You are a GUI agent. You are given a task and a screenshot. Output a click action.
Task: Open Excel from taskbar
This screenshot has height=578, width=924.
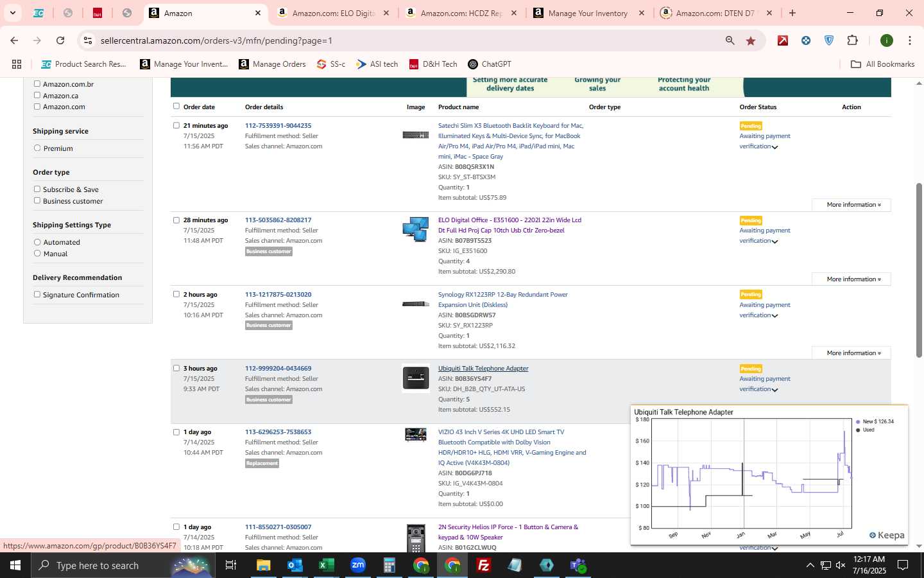pyautogui.click(x=326, y=565)
